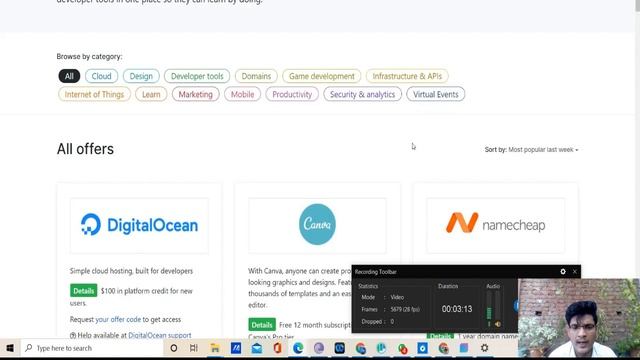Open Recording Toolbar settings gear
640x360 pixels.
pos(563,271)
